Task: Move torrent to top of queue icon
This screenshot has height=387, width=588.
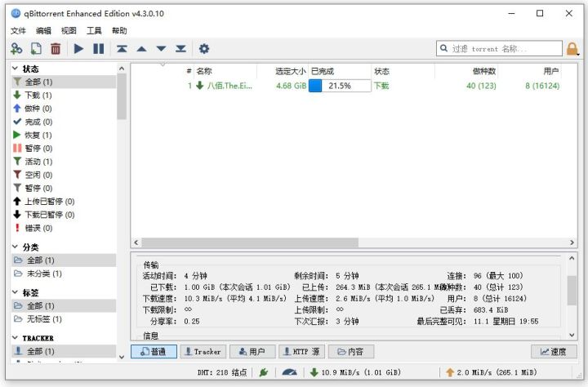Action: (122, 49)
